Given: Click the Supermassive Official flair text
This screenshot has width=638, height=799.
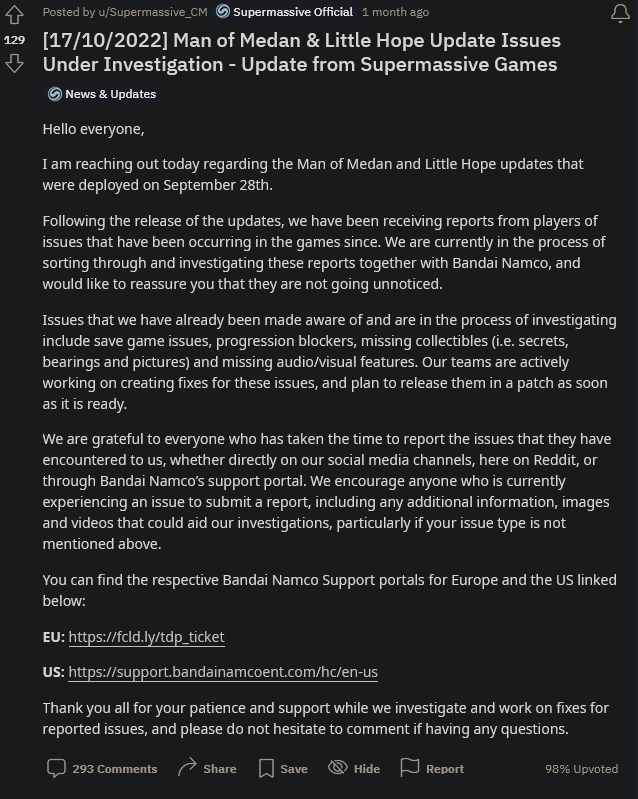Looking at the screenshot, I should [x=292, y=12].
